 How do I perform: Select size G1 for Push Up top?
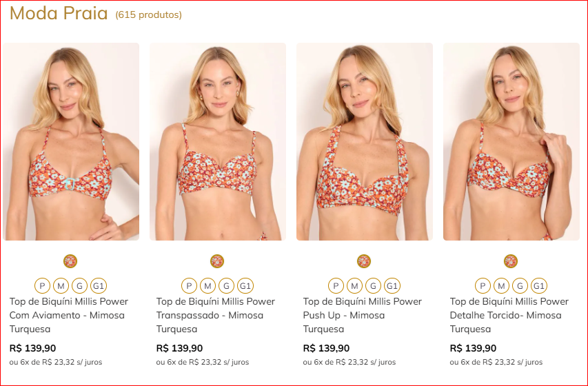392,285
